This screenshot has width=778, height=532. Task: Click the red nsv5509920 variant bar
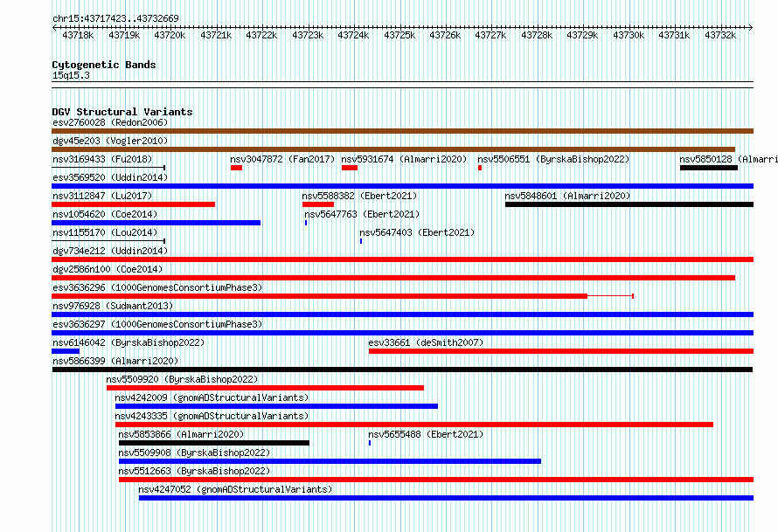tap(266, 388)
